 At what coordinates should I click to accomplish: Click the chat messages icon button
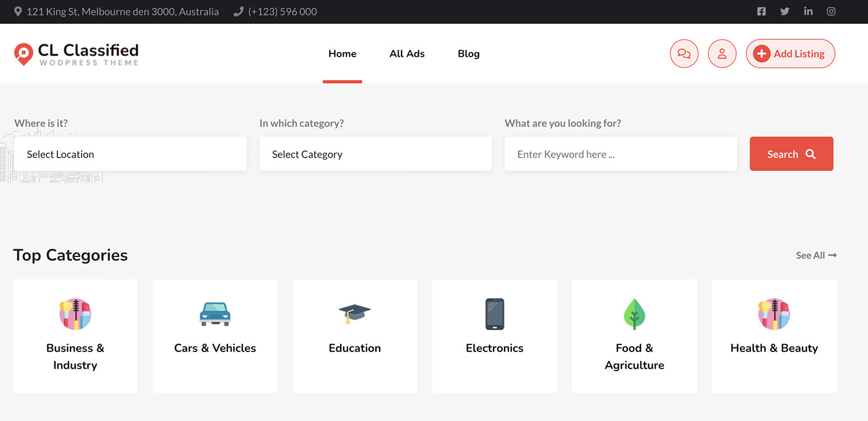684,54
